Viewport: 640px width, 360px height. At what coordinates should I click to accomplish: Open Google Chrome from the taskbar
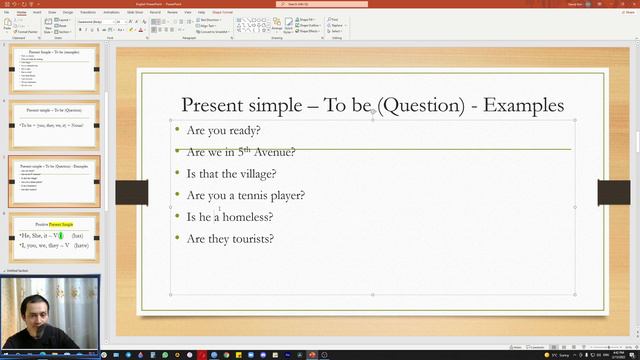click(226, 355)
